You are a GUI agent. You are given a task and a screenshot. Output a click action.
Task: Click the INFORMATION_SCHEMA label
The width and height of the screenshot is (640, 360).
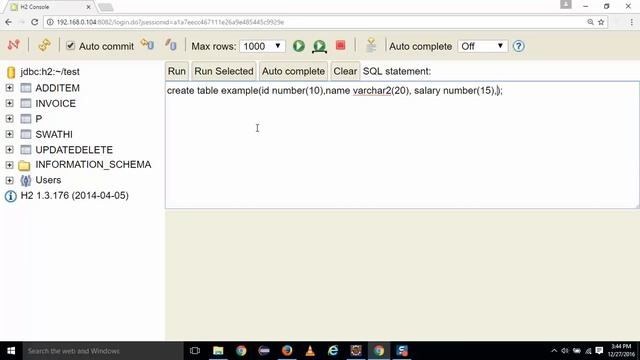93,164
